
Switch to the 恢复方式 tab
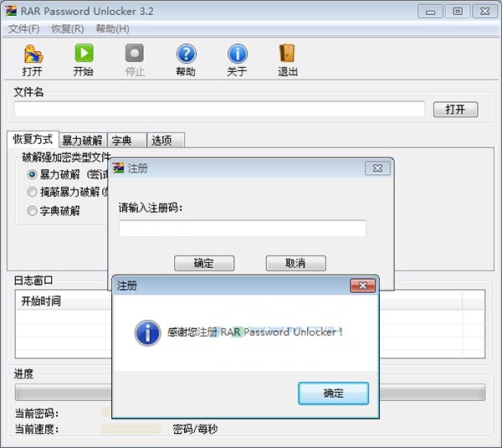pyautogui.click(x=33, y=139)
